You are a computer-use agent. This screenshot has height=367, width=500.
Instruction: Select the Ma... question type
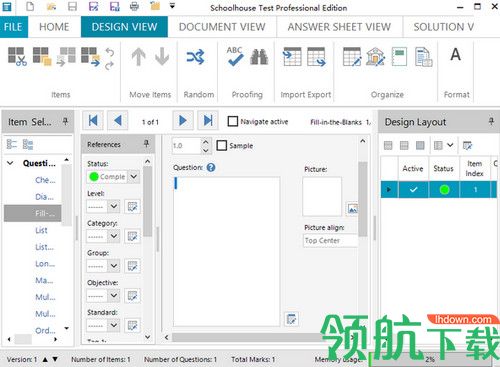[44, 280]
